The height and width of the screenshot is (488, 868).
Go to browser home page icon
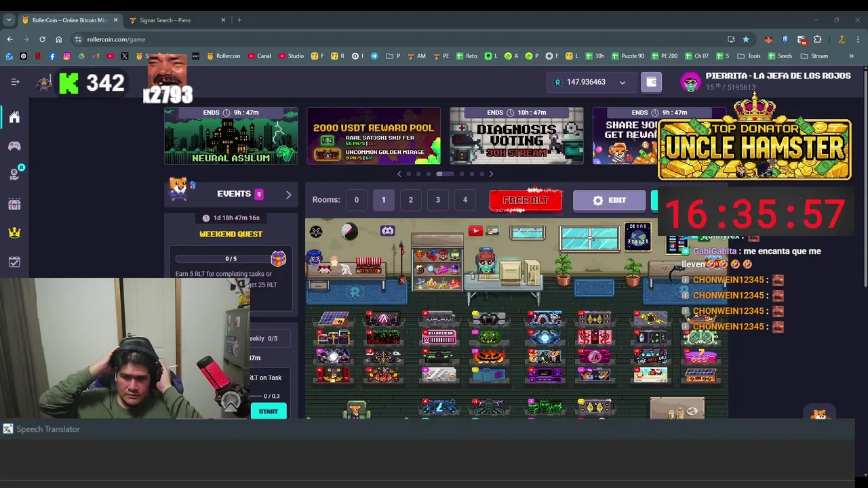(58, 39)
